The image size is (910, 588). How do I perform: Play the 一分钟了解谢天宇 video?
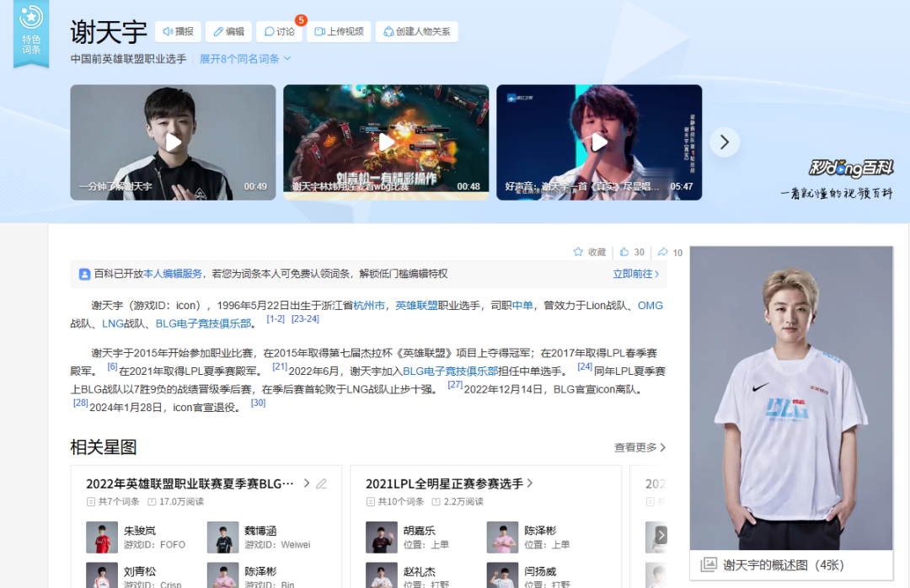point(173,142)
